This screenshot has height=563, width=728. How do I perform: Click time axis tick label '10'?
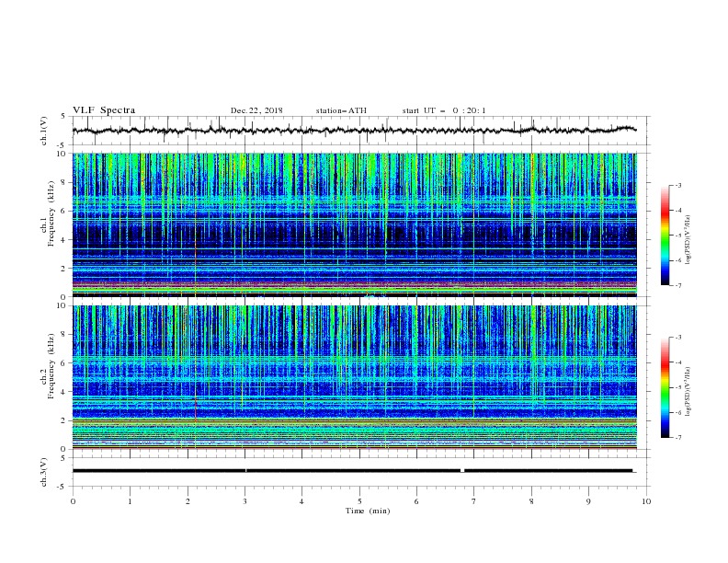(x=646, y=501)
